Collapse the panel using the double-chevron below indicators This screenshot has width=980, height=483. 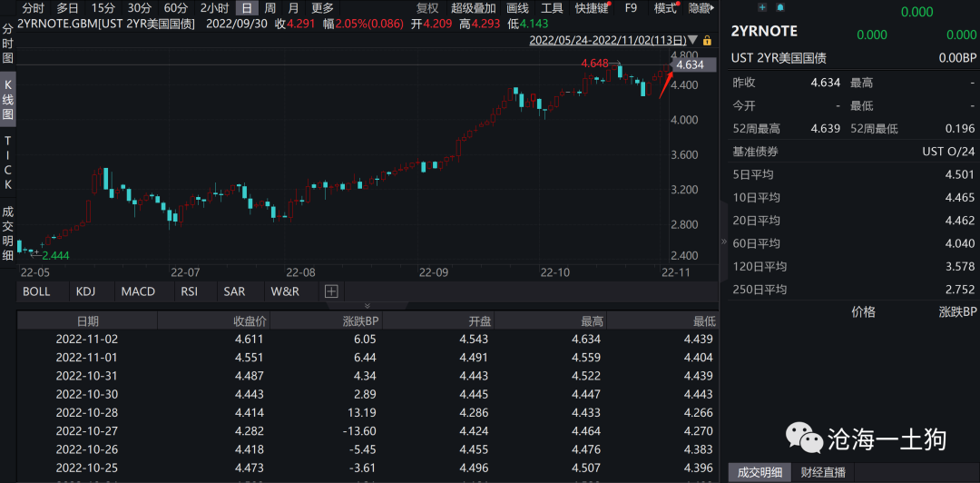click(x=367, y=306)
